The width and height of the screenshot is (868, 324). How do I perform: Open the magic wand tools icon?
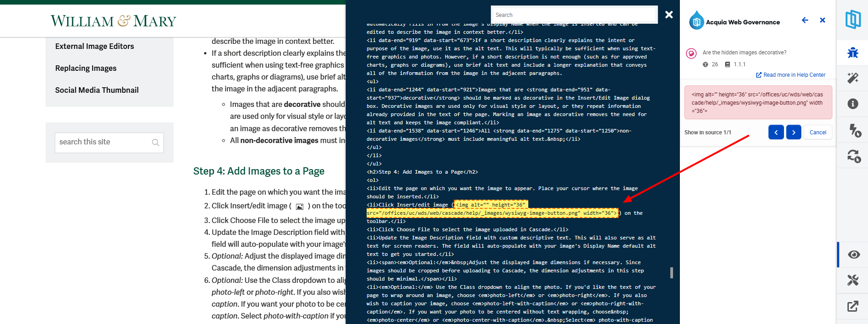tap(852, 78)
